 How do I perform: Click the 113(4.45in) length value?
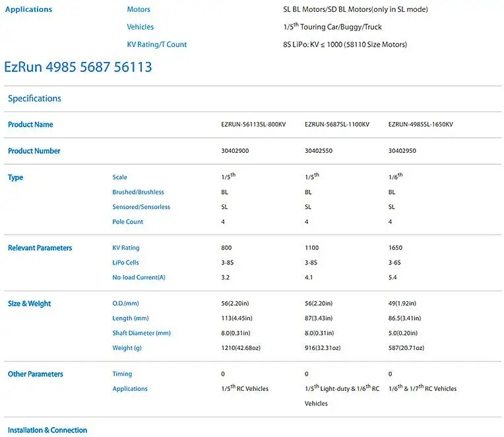pyautogui.click(x=237, y=318)
